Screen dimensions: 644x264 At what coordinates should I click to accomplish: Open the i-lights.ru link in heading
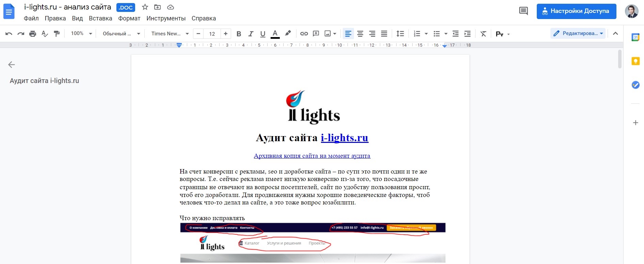344,138
